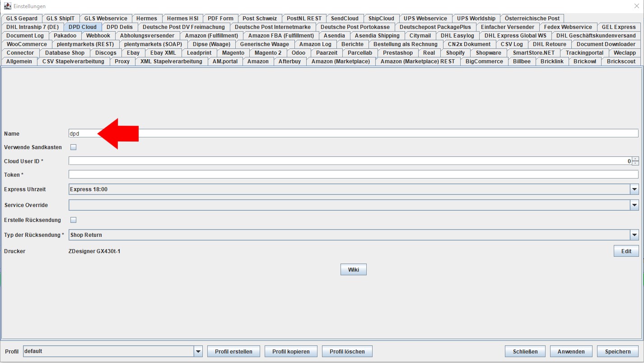This screenshot has width=644, height=363.
Task: Select the GLS Webservice tab
Action: [x=106, y=19]
